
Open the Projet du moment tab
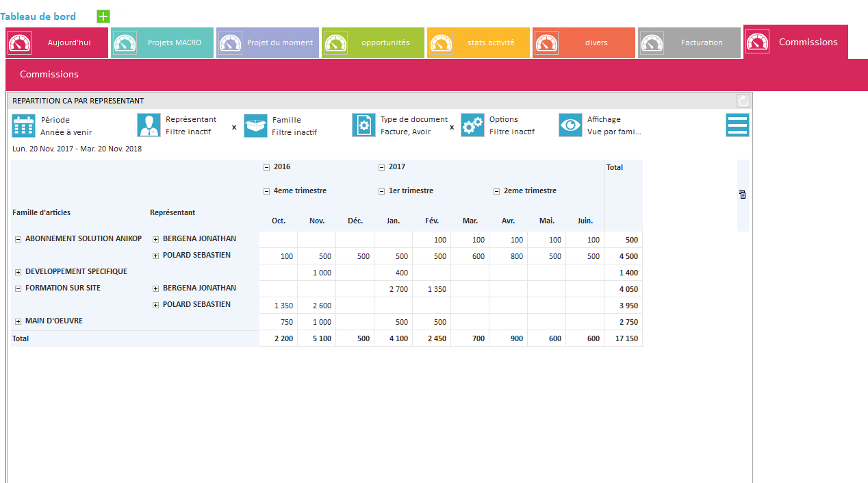[268, 42]
